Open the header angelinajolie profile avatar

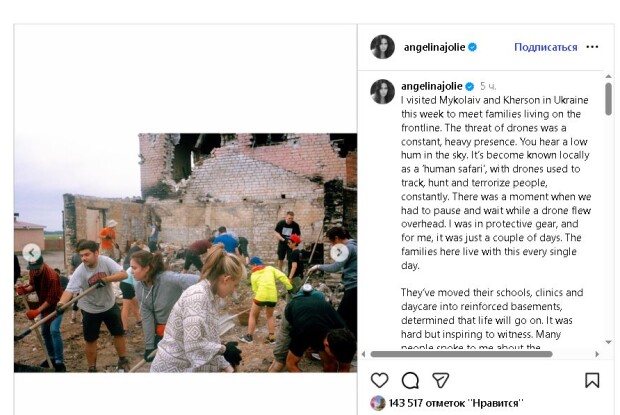pos(382,47)
